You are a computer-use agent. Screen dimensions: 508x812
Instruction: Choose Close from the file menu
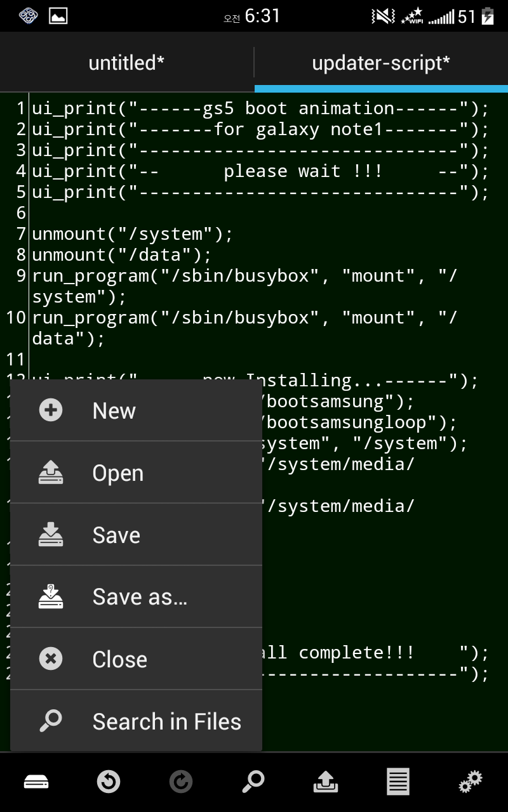[120, 659]
